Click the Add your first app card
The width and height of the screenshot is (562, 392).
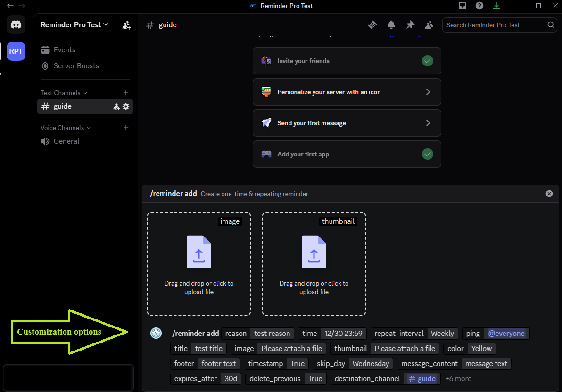click(x=347, y=155)
